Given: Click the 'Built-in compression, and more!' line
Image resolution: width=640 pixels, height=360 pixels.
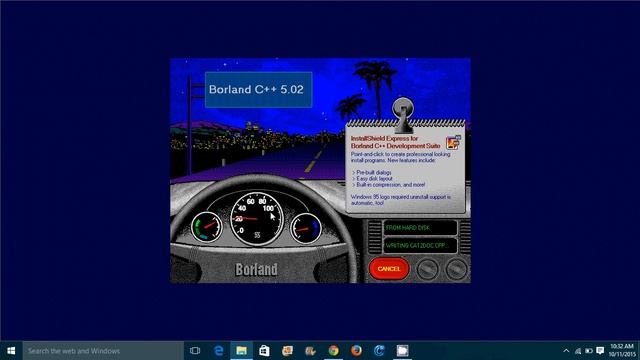Looking at the screenshot, I should 389,185.
